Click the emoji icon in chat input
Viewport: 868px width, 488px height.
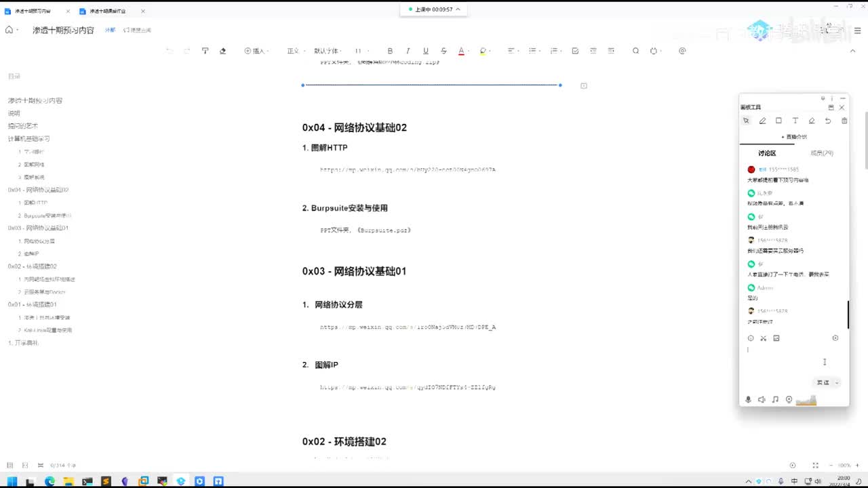click(x=751, y=338)
